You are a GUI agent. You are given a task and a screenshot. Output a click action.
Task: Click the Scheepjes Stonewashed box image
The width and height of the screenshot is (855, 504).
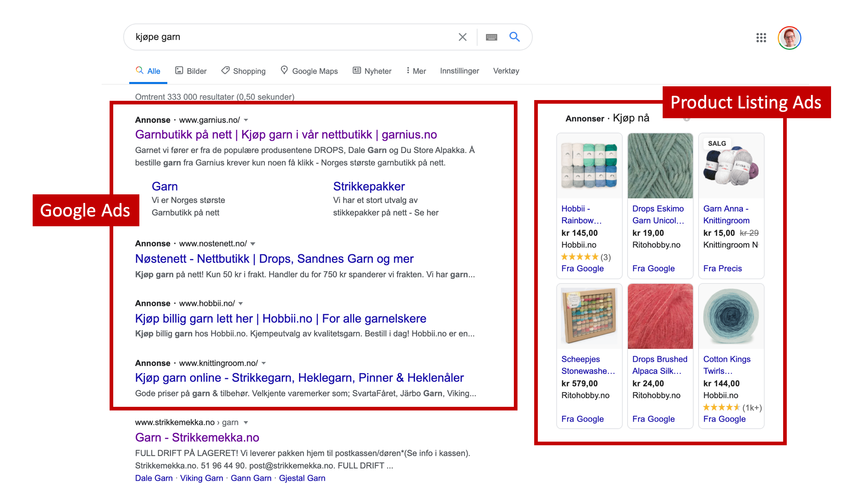589,316
